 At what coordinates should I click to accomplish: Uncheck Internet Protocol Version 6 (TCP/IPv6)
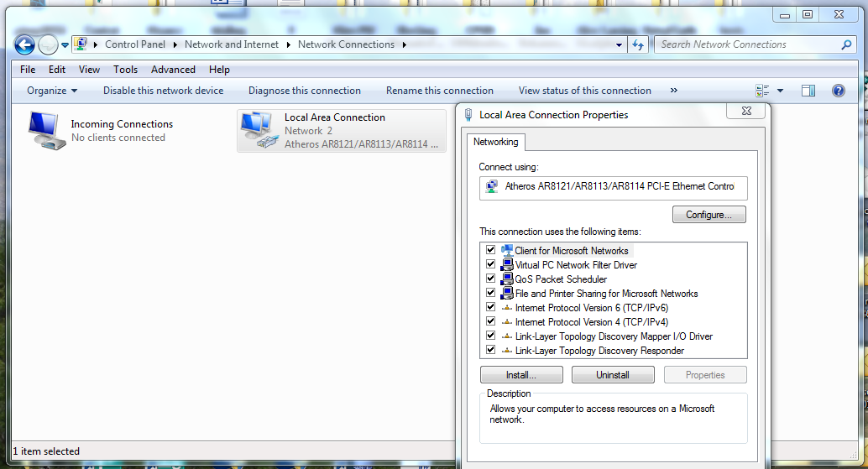(x=490, y=308)
